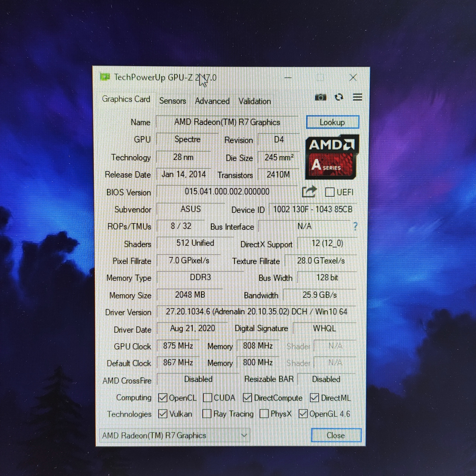Toggle the OpenGL 4.6 checkbox
The image size is (476, 476).
303,414
